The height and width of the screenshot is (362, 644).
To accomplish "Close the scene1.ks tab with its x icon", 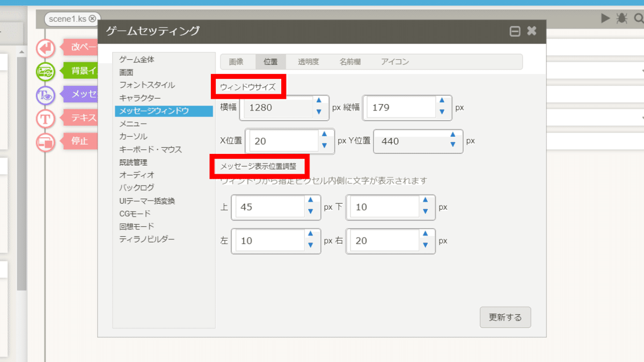I will click(92, 19).
